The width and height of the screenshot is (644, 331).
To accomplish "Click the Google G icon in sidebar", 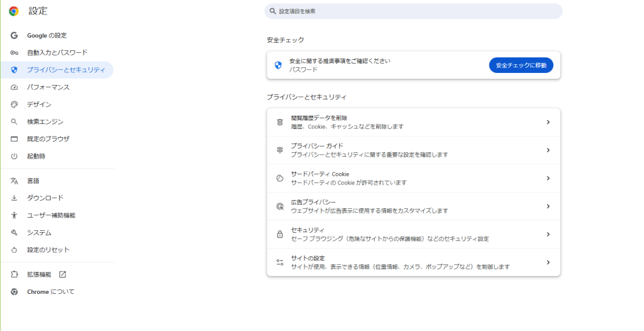I will coord(14,35).
